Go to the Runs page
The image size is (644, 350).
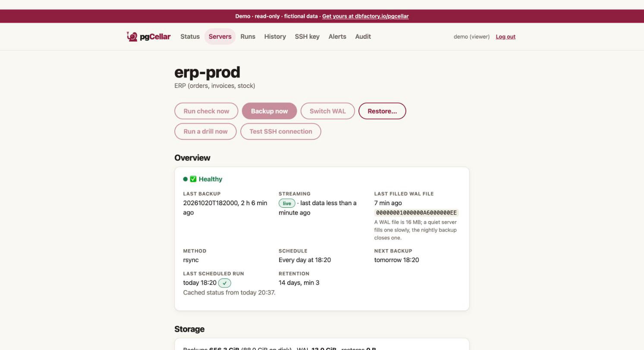point(248,37)
